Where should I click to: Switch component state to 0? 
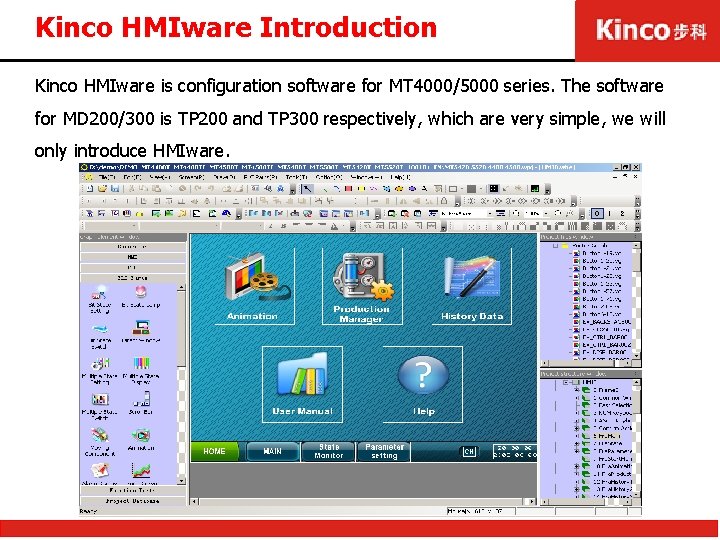point(596,214)
